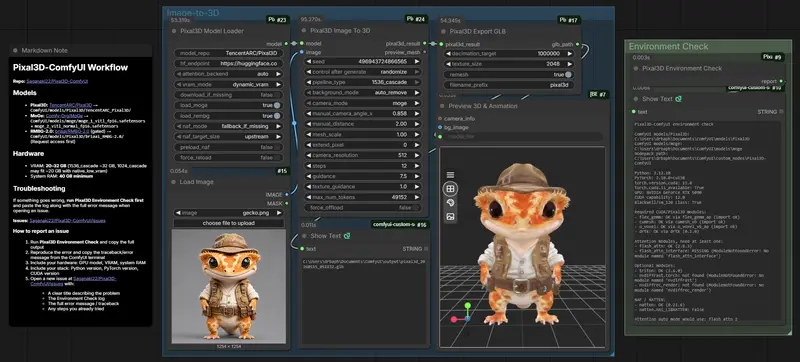Screen dimensions: 800x362
Task: Open the naf_mode combo
Action: 229,126
